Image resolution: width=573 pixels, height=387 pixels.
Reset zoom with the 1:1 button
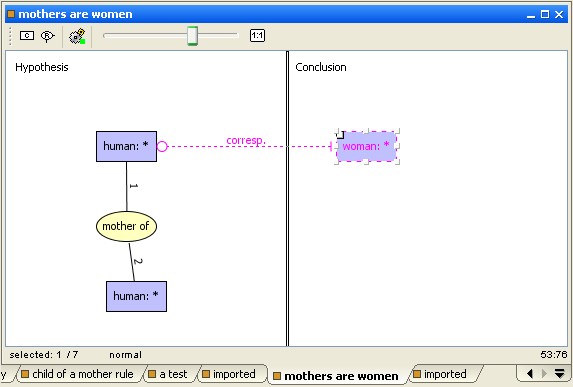click(x=257, y=35)
